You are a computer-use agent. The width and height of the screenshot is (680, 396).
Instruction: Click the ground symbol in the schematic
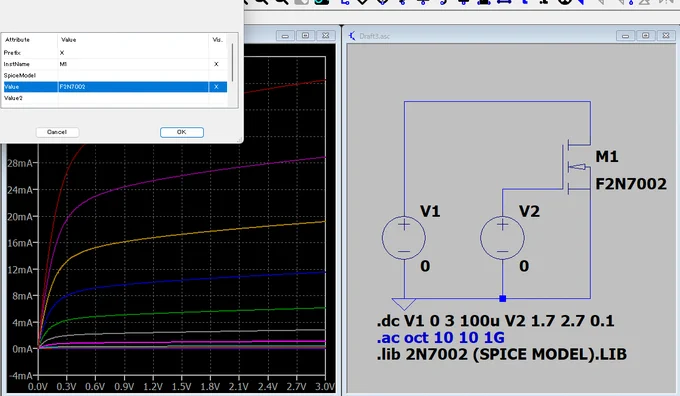[404, 304]
